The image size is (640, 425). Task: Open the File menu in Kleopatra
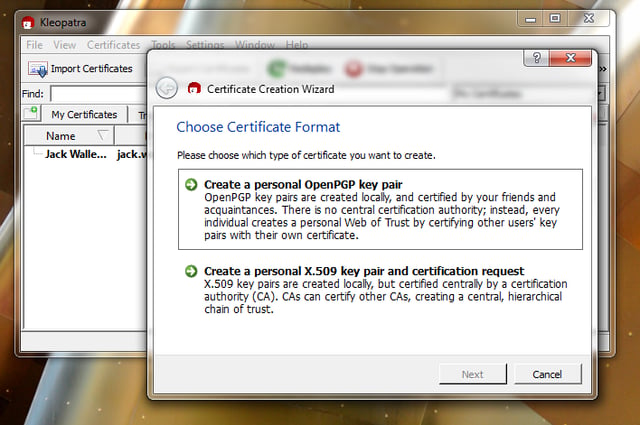[34, 45]
